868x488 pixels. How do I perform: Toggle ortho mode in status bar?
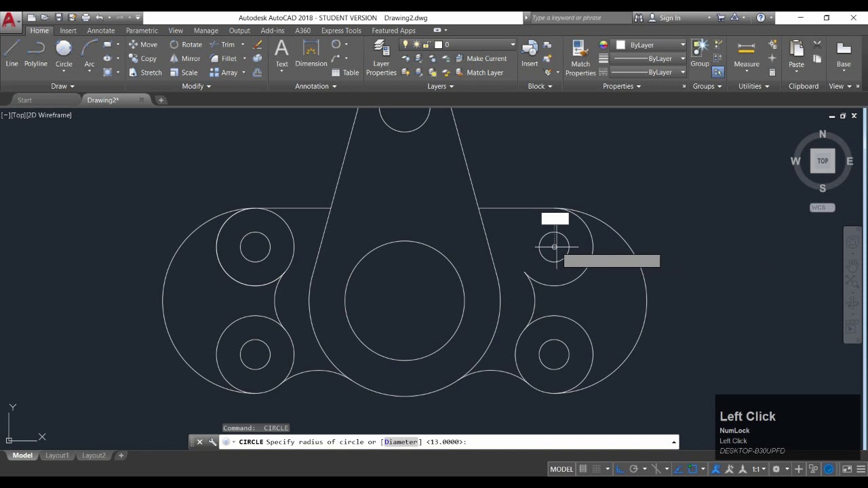tap(620, 469)
